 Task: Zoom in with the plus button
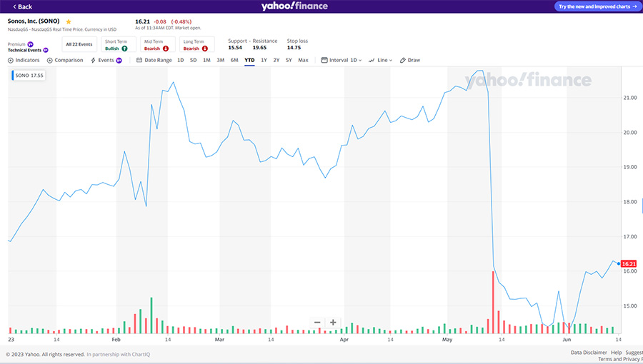pos(333,322)
